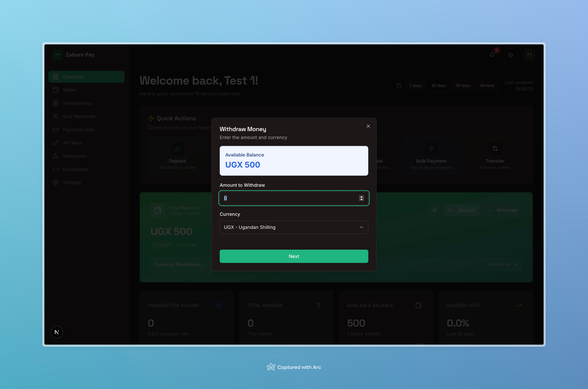588x389 pixels.
Task: Open the T1 profile avatar menu
Action: pyautogui.click(x=529, y=55)
